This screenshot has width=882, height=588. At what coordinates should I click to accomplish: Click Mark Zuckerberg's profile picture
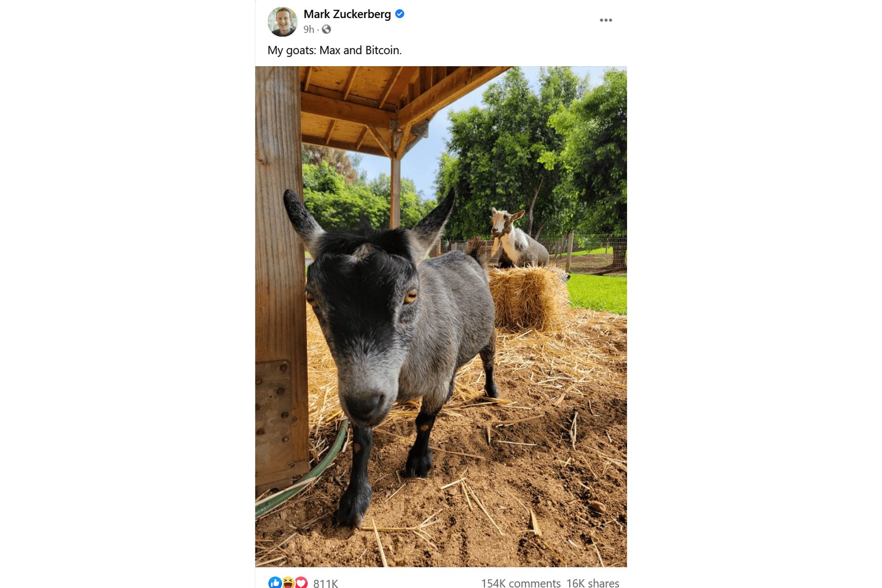283,22
